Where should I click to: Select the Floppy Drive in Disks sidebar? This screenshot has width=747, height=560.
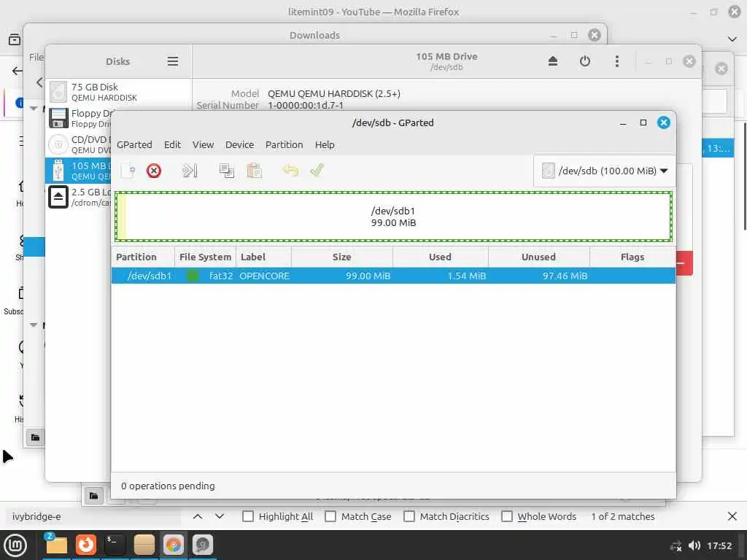[79, 118]
